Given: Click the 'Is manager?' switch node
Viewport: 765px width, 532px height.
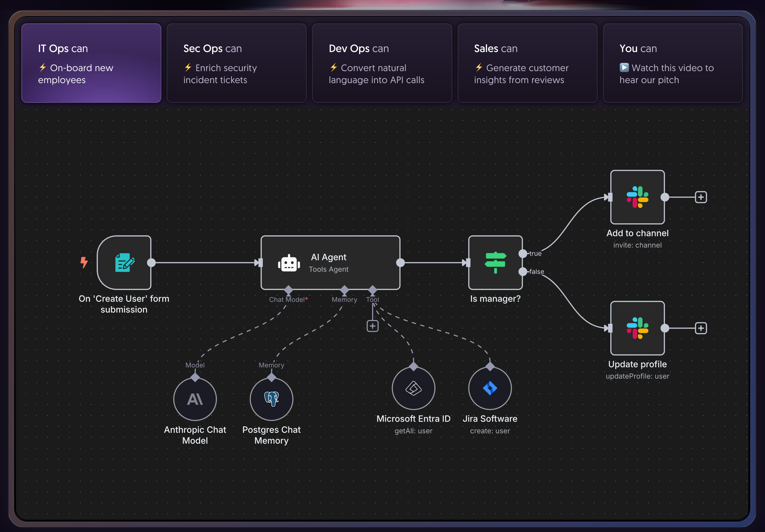Looking at the screenshot, I should point(495,263).
